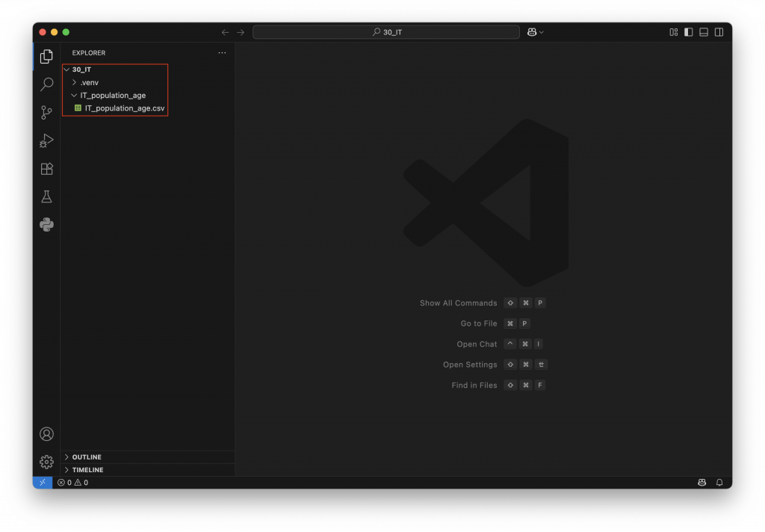Expand the OUTLINE section
This screenshot has width=765, height=532.
click(x=149, y=457)
